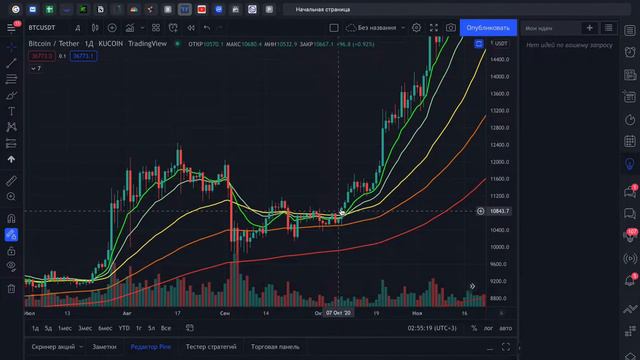Click the bar replay rewind icon

click(191, 28)
